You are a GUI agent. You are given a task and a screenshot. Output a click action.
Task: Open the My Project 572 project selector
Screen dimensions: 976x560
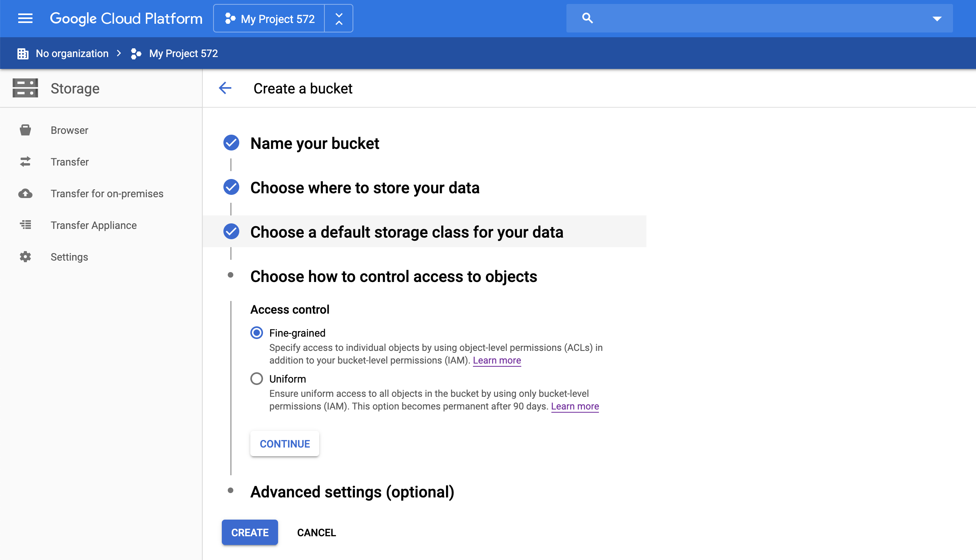pyautogui.click(x=270, y=19)
